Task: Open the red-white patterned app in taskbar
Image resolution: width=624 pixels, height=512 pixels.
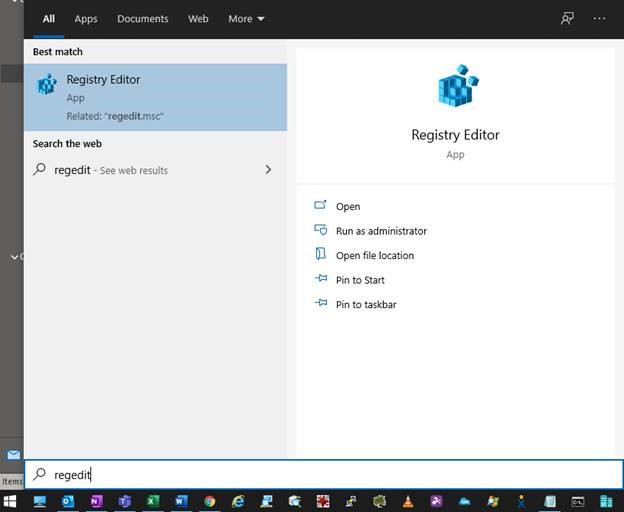Action: click(x=323, y=502)
